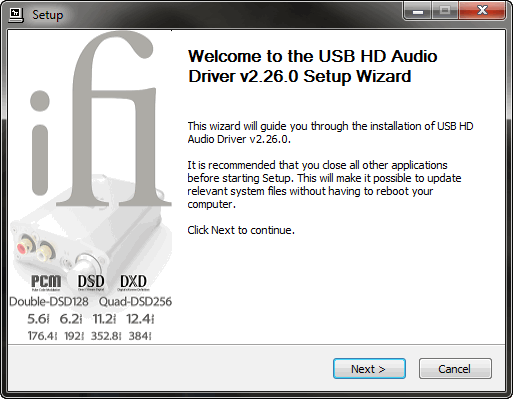Click the "Setup" title bar text
The image size is (513, 399).
[48, 15]
